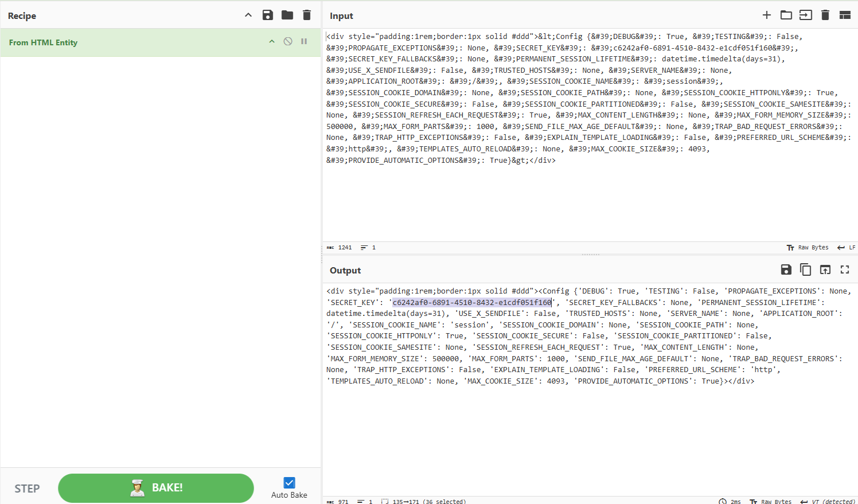Load a recipe using the folder icon
The height and width of the screenshot is (504, 858).
(287, 15)
